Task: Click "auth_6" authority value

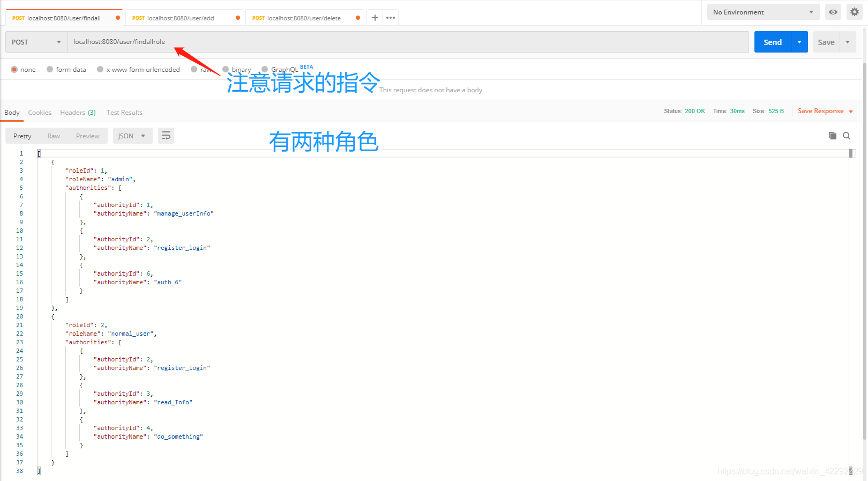Action: [x=168, y=282]
